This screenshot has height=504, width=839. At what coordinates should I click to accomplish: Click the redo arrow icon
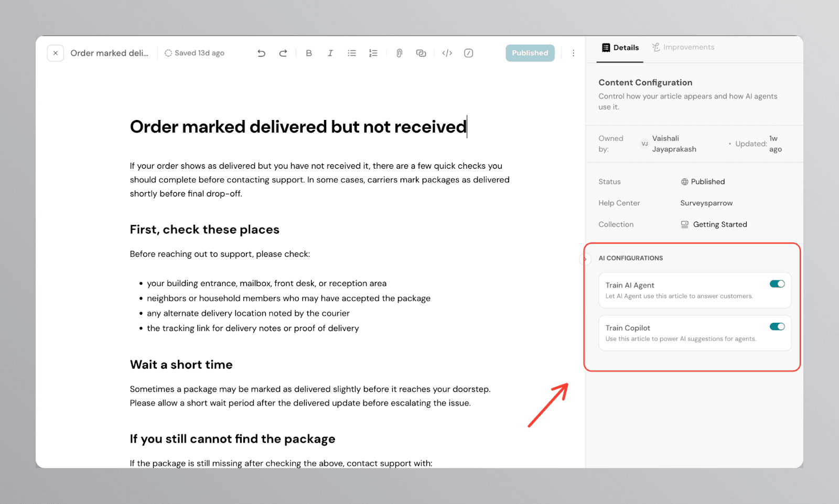tap(283, 53)
